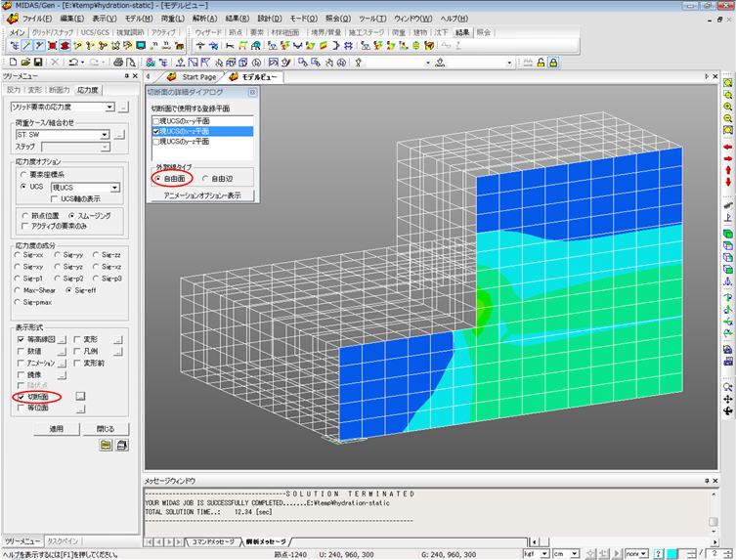Image resolution: width=736 pixels, height=560 pixels.
Task: Enable the 変形 deformation checkbox
Action: tap(77, 339)
